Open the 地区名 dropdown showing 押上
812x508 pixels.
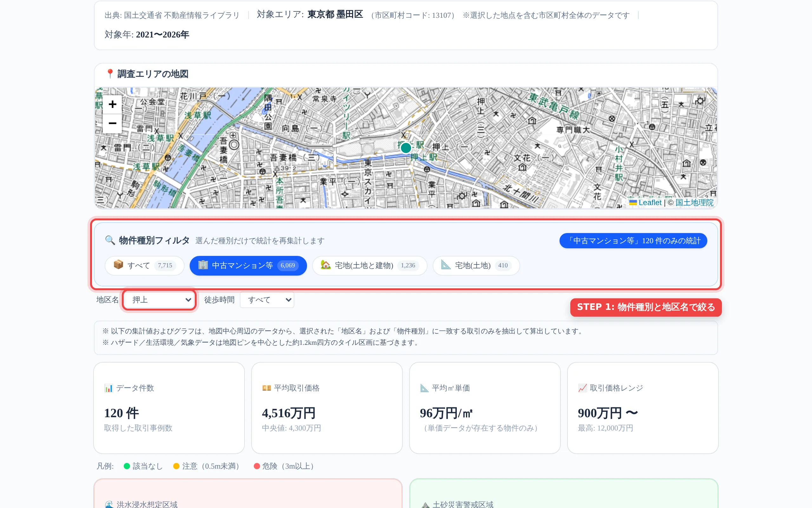(x=159, y=300)
